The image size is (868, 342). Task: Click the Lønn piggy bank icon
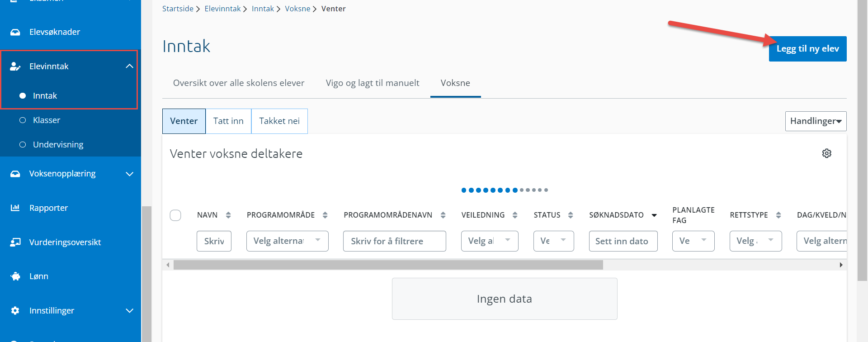(x=15, y=276)
